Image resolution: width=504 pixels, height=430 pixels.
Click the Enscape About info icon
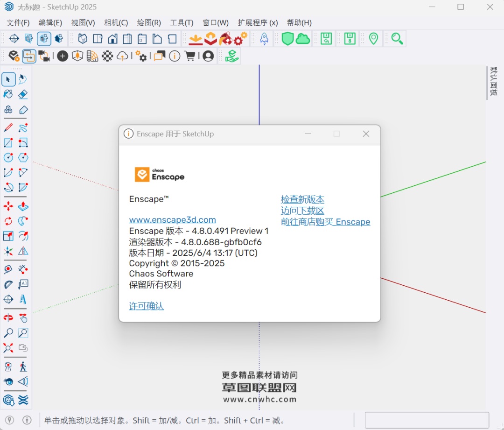(x=175, y=56)
